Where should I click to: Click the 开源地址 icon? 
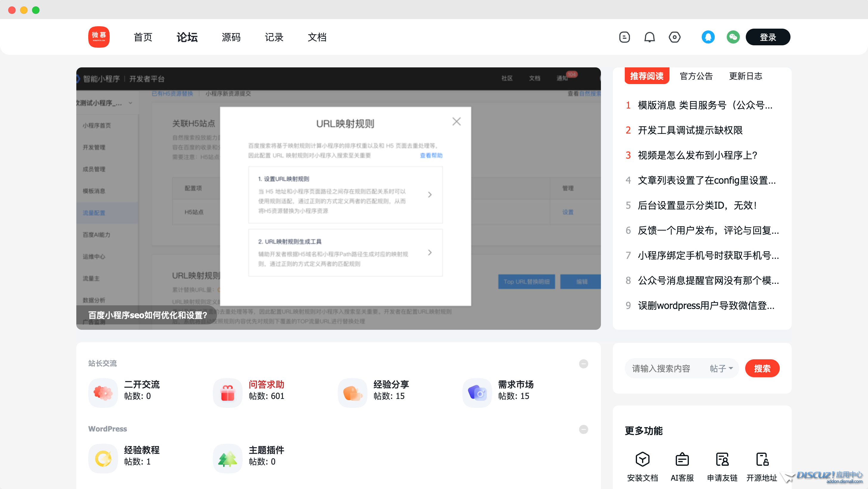tap(762, 459)
